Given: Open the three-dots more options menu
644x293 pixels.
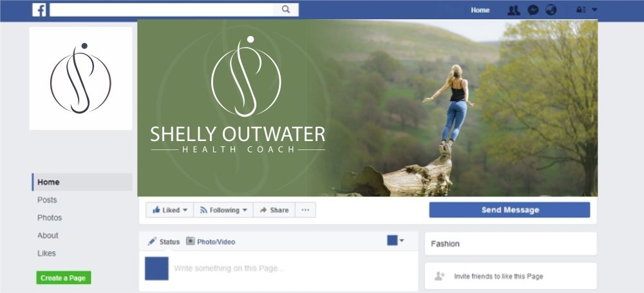Looking at the screenshot, I should [305, 210].
